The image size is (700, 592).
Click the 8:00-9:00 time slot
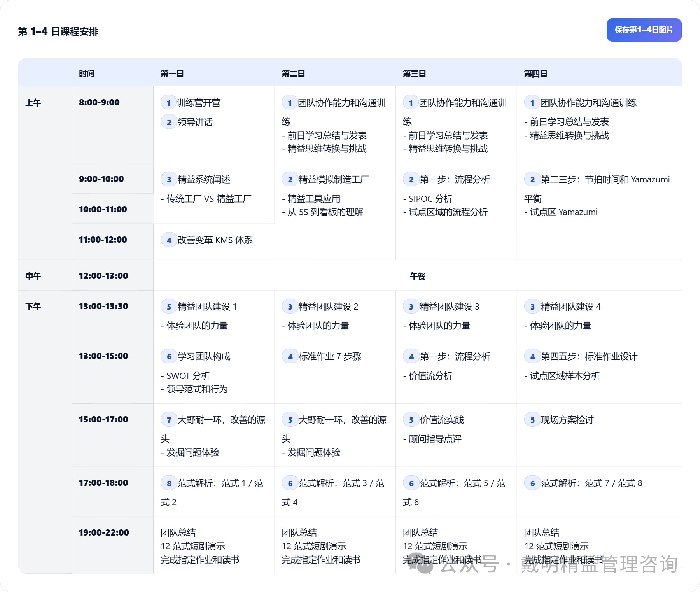point(99,102)
